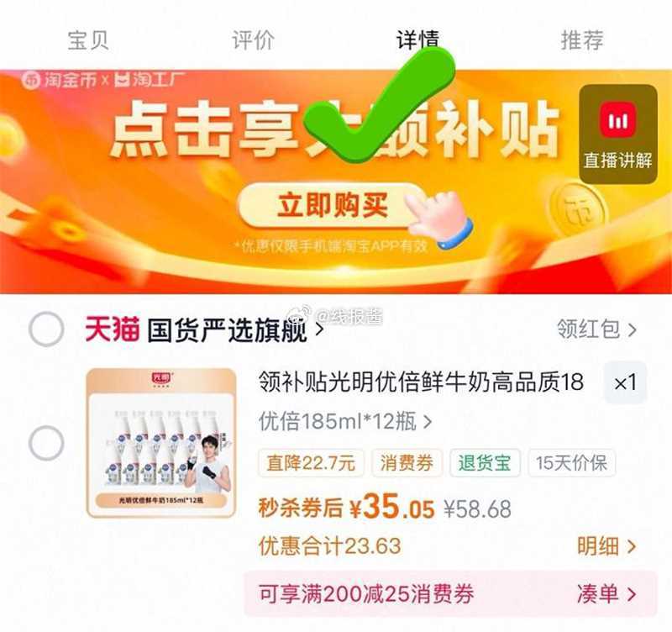Tap the ×1 quantity badge
Viewport: 672px width, 632px height.
tap(625, 382)
